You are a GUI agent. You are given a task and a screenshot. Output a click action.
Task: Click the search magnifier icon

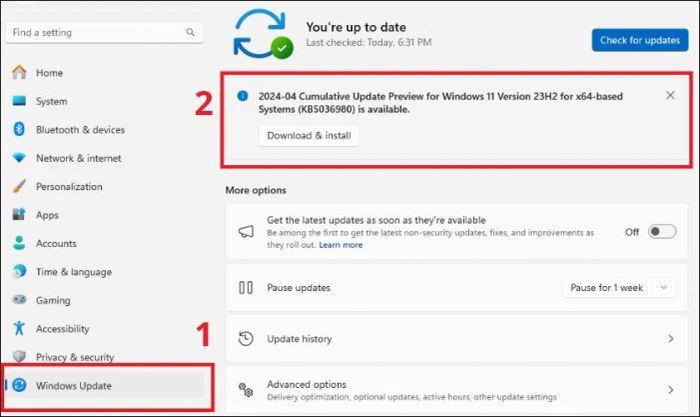click(x=190, y=32)
